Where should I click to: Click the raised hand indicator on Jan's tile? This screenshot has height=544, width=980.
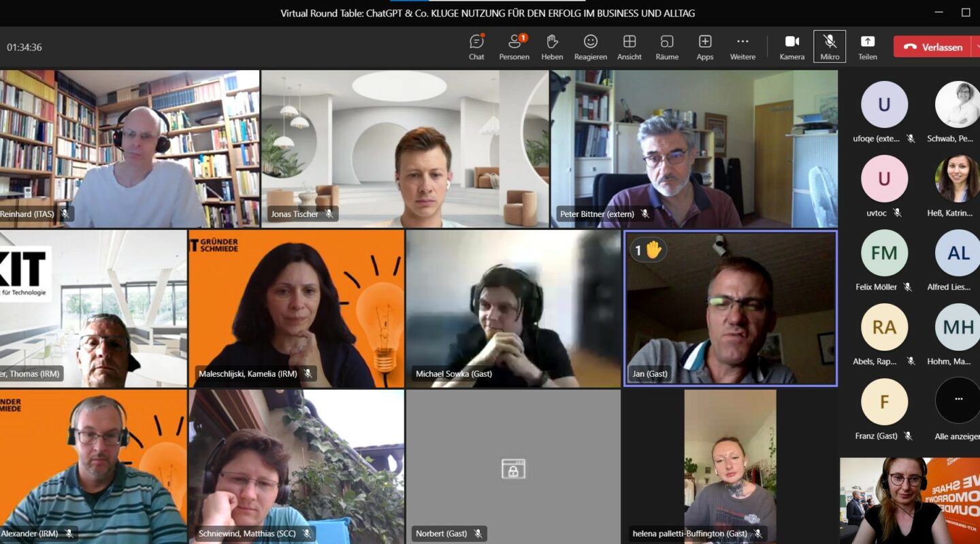647,250
